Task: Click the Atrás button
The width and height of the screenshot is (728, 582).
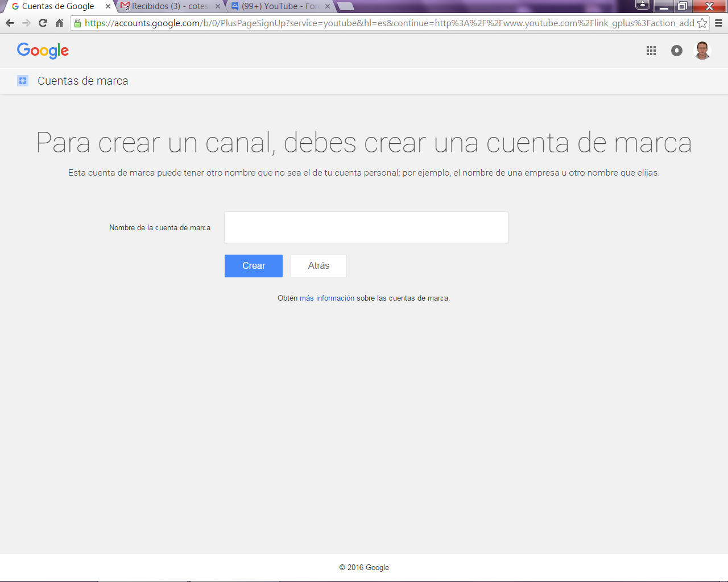Action: point(318,266)
